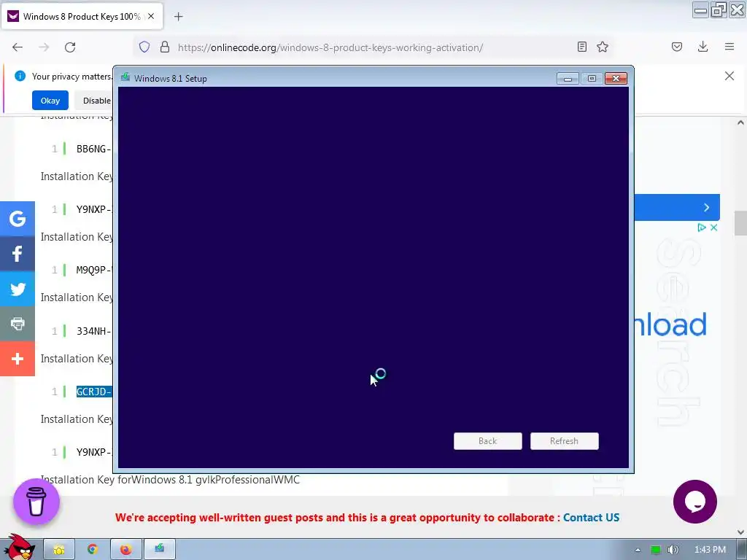Close the Windows 8.1 Setup dialog
The height and width of the screenshot is (560, 747).
(x=616, y=79)
